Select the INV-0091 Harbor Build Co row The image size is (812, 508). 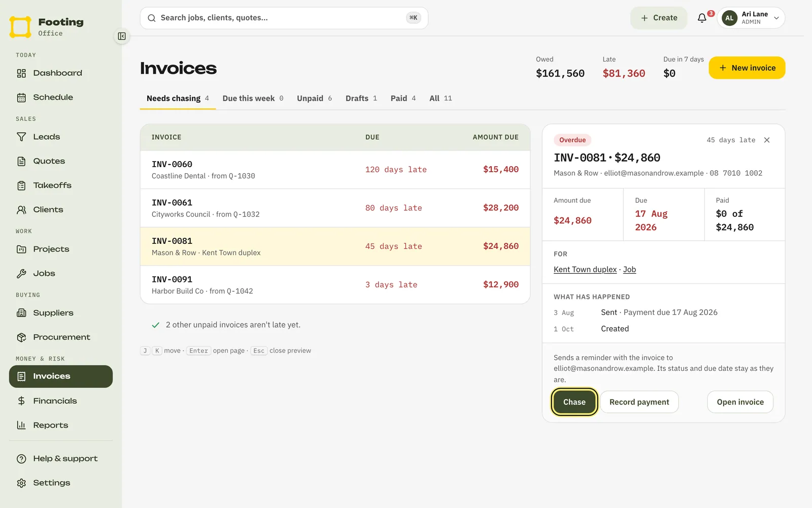(x=335, y=285)
